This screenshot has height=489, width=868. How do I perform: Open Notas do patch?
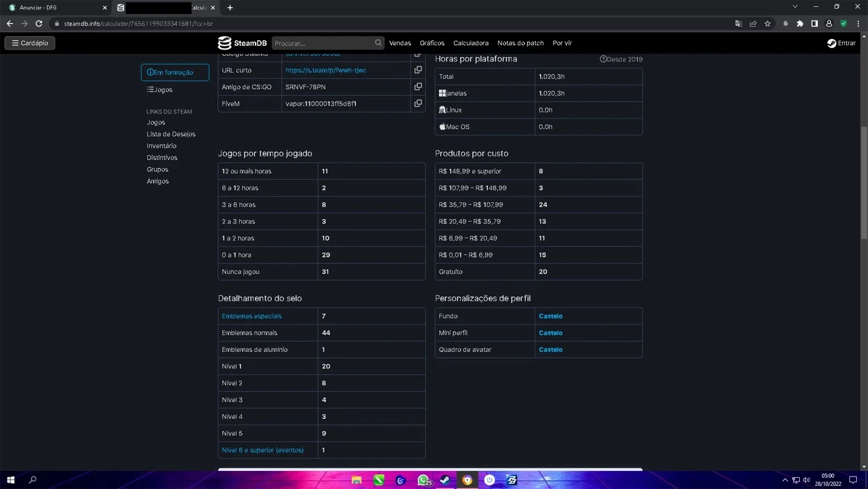pos(521,43)
